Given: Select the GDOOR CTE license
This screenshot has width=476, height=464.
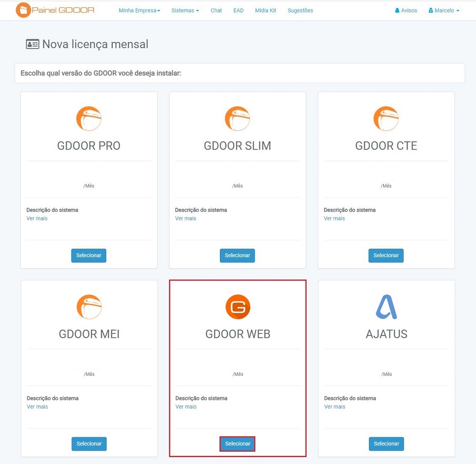Looking at the screenshot, I should tap(386, 255).
